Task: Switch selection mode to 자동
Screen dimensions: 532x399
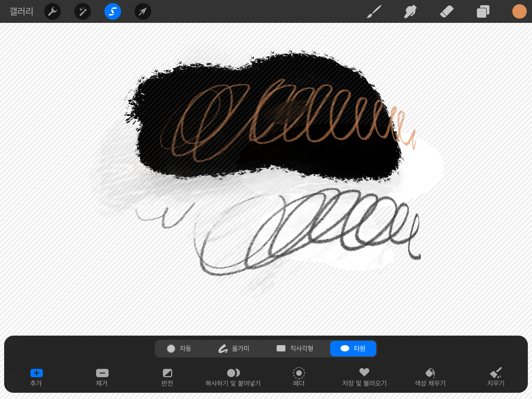Action: (179, 348)
